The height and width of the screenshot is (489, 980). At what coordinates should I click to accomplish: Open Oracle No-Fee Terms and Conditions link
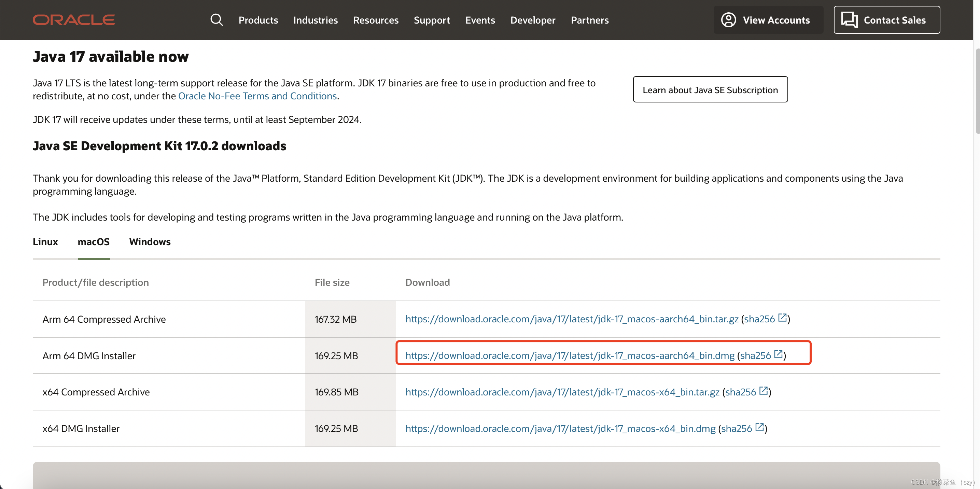click(257, 96)
